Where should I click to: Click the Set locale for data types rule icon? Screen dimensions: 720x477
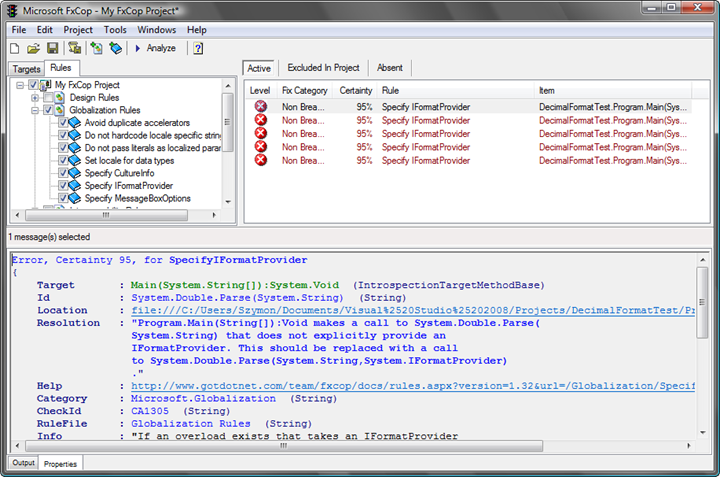point(74,161)
